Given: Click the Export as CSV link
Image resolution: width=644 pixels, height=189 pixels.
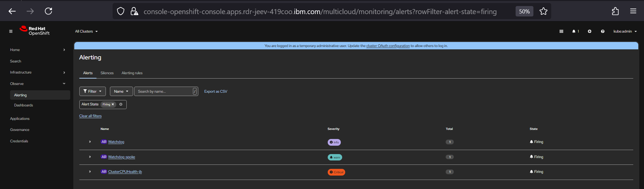Looking at the screenshot, I should (x=215, y=91).
